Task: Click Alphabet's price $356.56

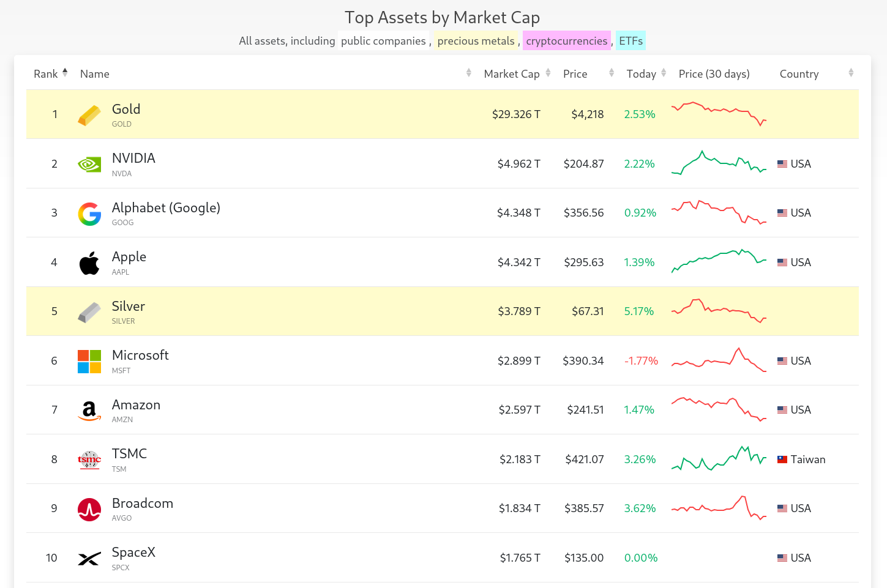Action: (x=584, y=213)
